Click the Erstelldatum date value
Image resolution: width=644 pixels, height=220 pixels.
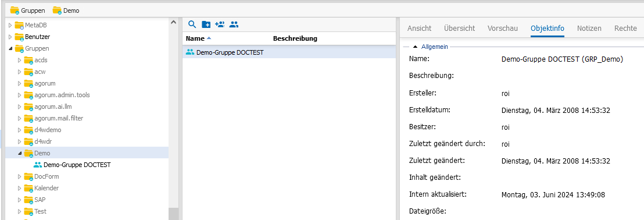click(556, 110)
